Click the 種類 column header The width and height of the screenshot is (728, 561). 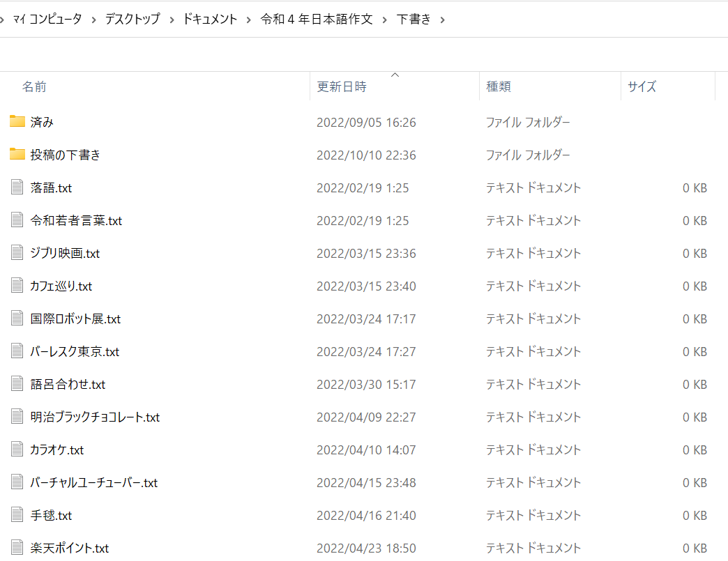coord(498,87)
